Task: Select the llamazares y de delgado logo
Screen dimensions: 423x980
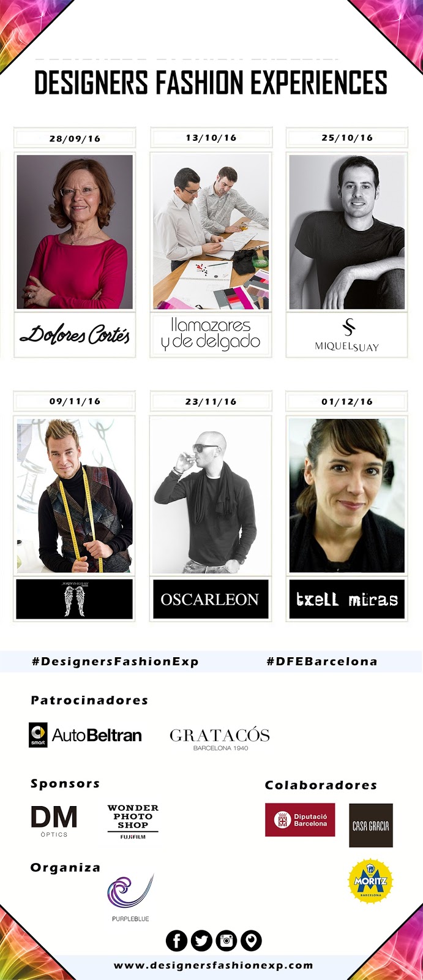Action: (x=211, y=334)
